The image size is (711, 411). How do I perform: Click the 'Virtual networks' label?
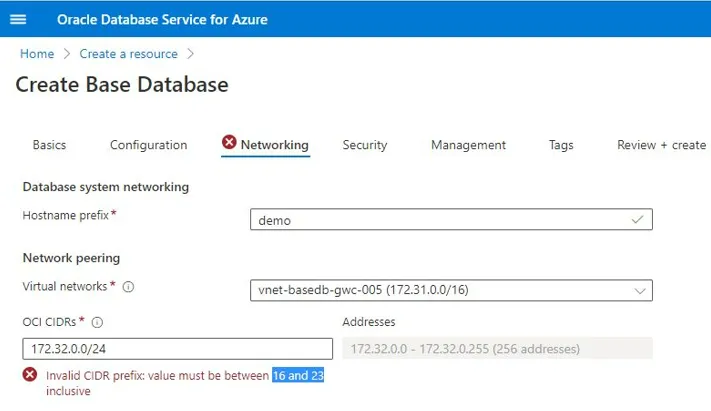pyautogui.click(x=65, y=286)
